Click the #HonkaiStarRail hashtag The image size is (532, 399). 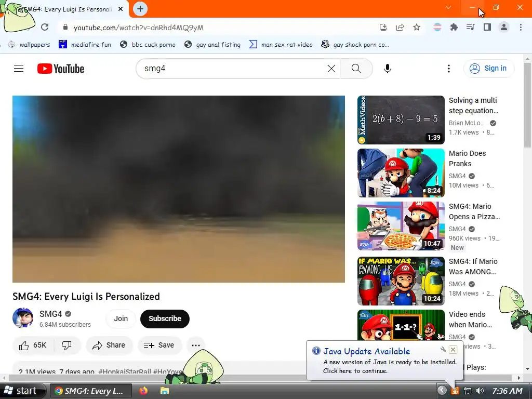pos(124,371)
